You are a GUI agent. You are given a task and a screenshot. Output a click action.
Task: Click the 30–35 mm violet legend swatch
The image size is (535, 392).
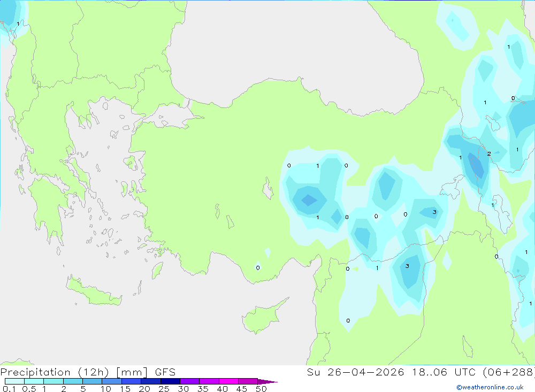[x=189, y=381]
